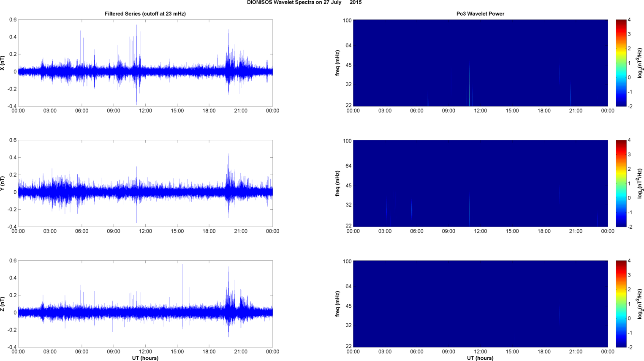This screenshot has width=644, height=361.
Task: Click the log2(nT²/Hz) label of the Y colorbar
Action: pos(640,183)
